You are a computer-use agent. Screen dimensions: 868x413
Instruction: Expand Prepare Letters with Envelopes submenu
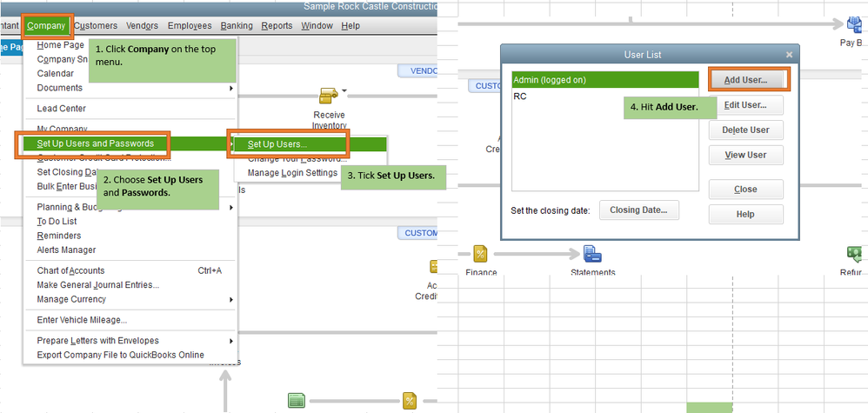coord(130,341)
